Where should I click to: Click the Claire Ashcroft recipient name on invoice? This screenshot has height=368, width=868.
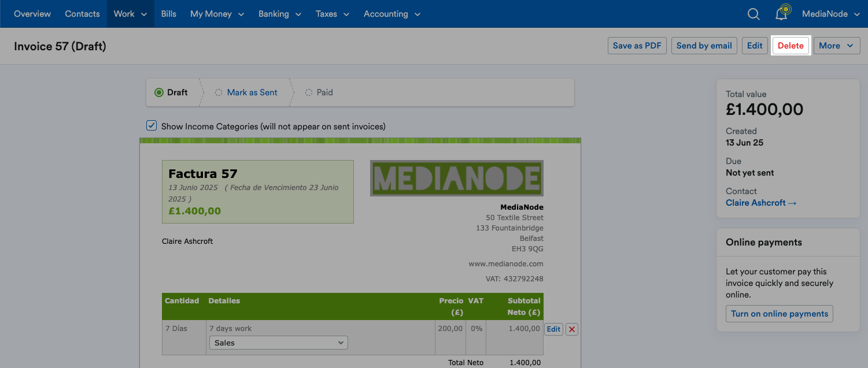tap(187, 241)
